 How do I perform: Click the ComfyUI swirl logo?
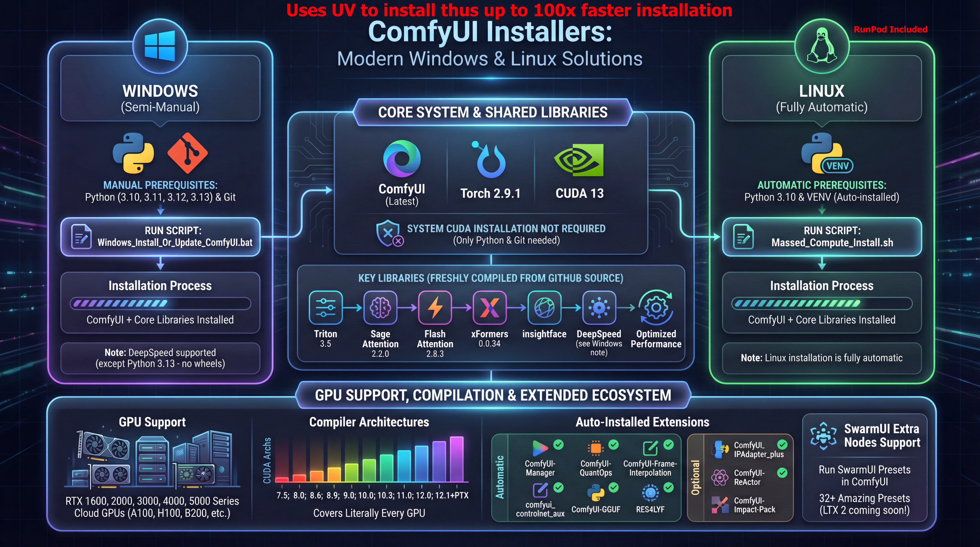pos(402,159)
